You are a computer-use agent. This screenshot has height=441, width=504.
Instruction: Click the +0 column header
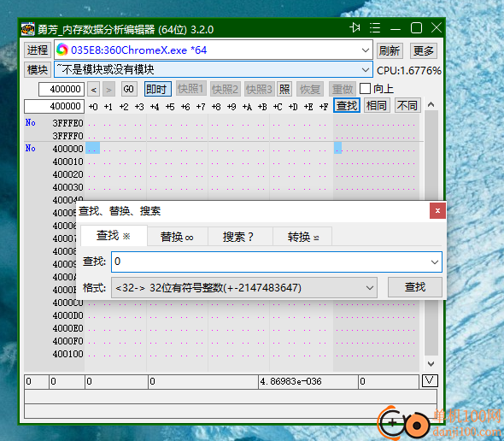93,107
